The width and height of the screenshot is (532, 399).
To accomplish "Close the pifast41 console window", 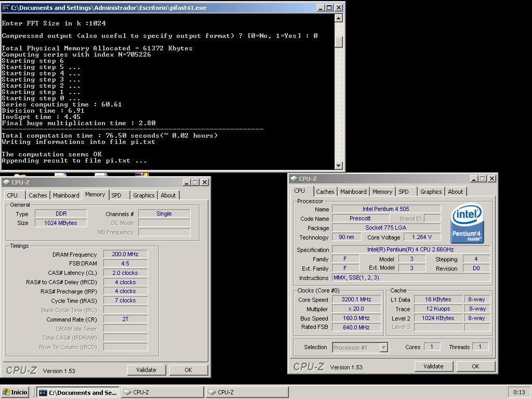I will pos(339,7).
